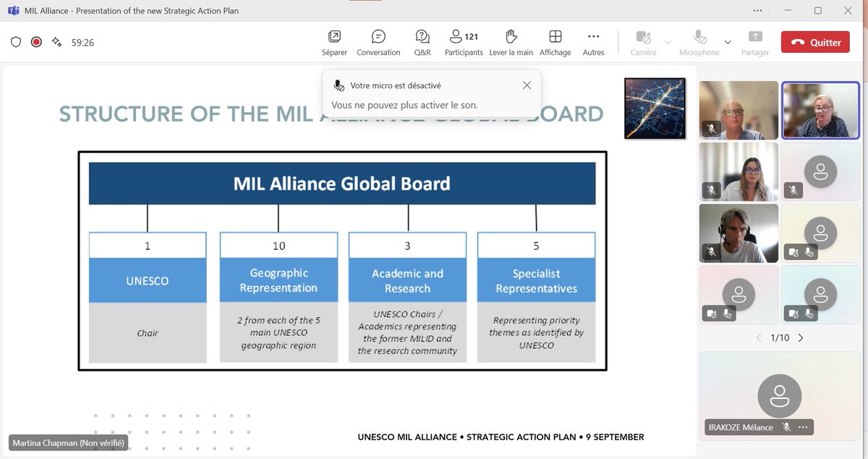The width and height of the screenshot is (868, 459).
Task: Open the Affichage view options
Action: [x=555, y=43]
